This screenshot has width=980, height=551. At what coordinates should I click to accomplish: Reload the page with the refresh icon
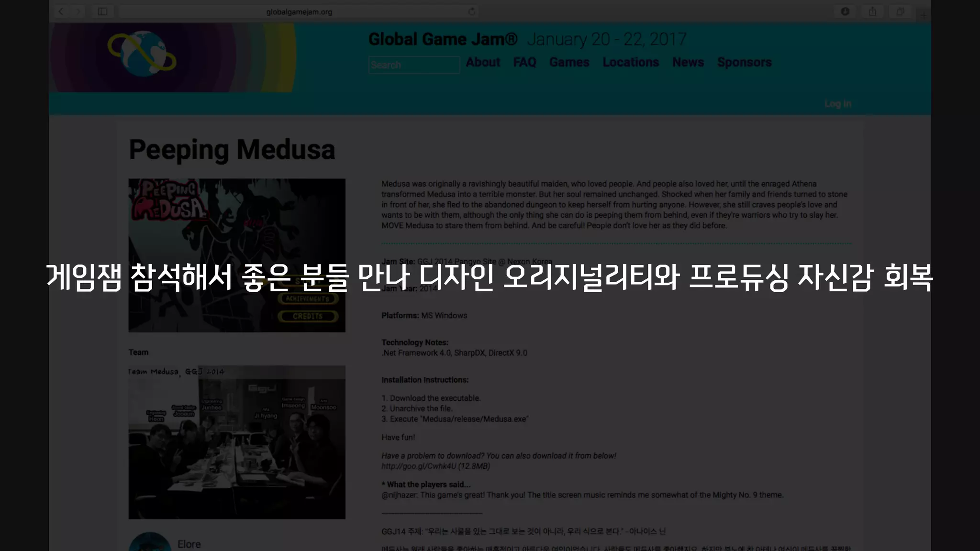point(472,11)
